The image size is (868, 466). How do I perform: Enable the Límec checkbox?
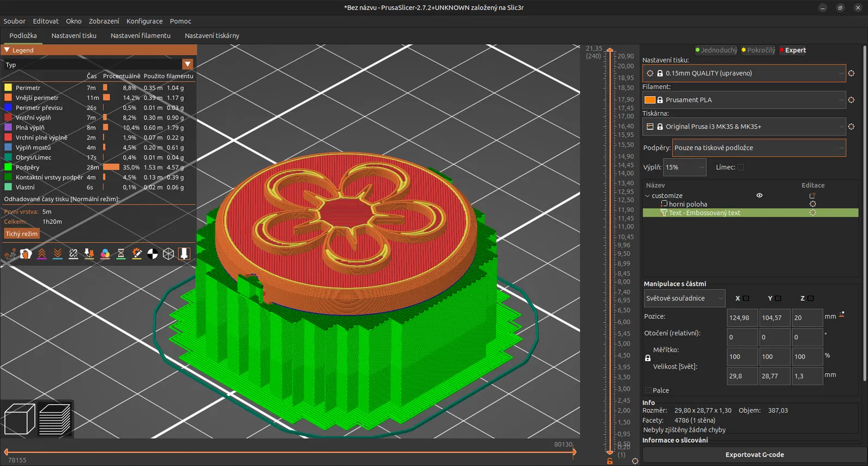click(x=741, y=167)
